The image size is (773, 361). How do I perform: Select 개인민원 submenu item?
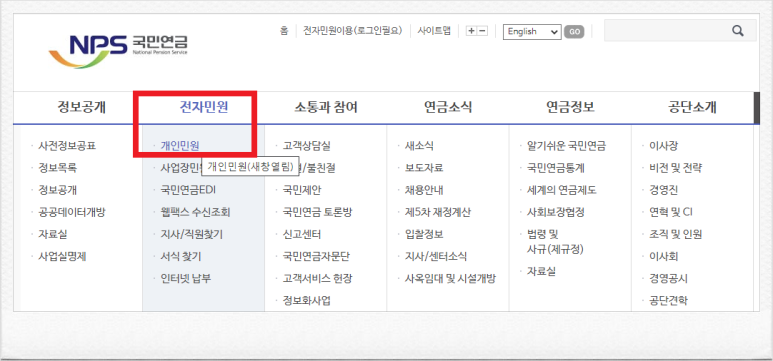pyautogui.click(x=180, y=146)
